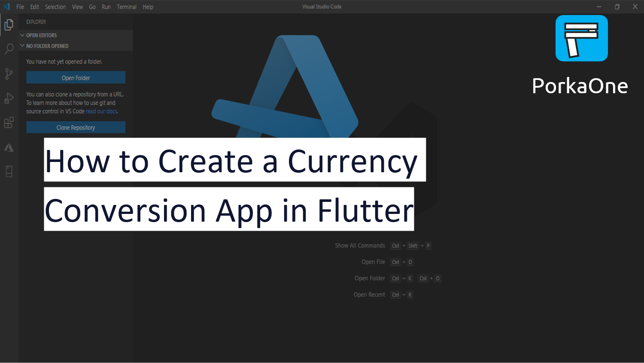Follow the 'read our docs' link
Viewport: 644px width, 363px height.
(102, 111)
